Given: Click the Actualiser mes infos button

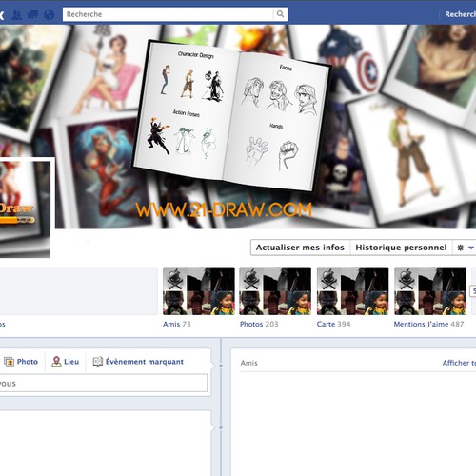Looking at the screenshot, I should [300, 248].
